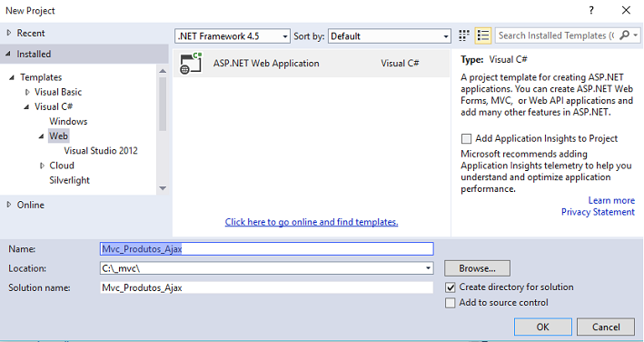Viewport: 644px width, 342px height.
Task: Open the Location path dropdown
Action: coord(428,268)
